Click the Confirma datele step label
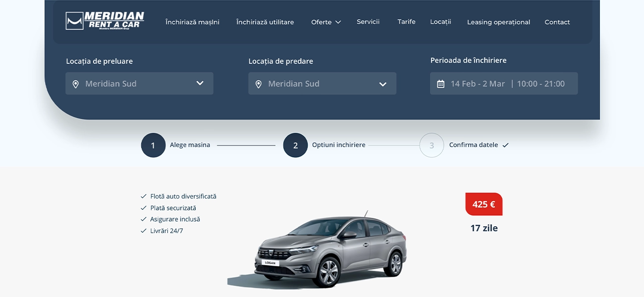Image resolution: width=644 pixels, height=297 pixels. (x=474, y=145)
